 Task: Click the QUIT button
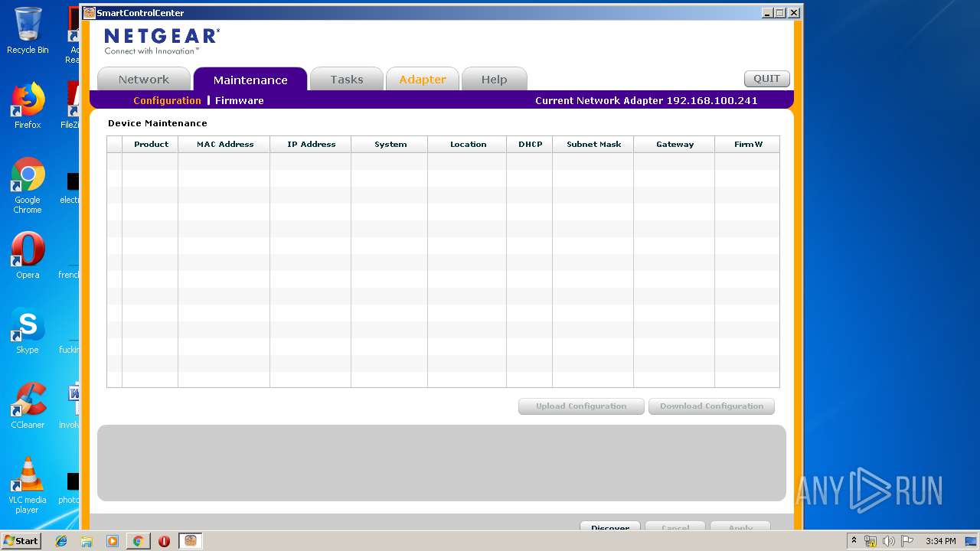[x=766, y=79]
